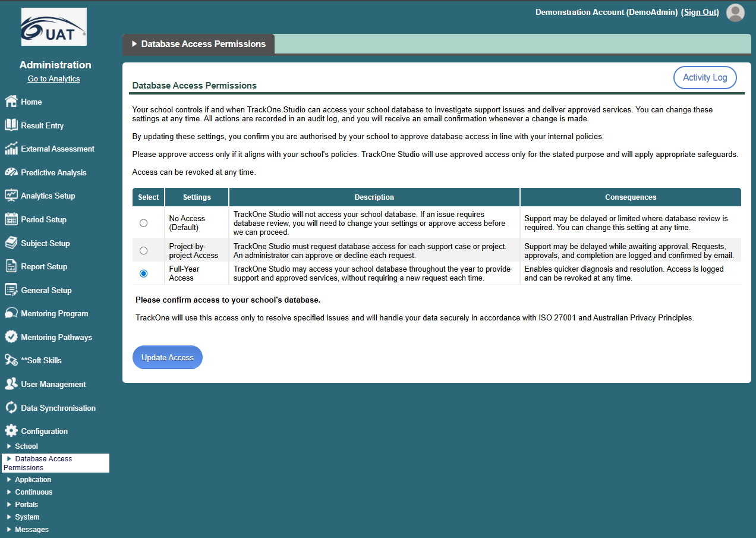Click the Predictive Analysis gauge icon
Screen dimensions: 756x538
(11, 172)
